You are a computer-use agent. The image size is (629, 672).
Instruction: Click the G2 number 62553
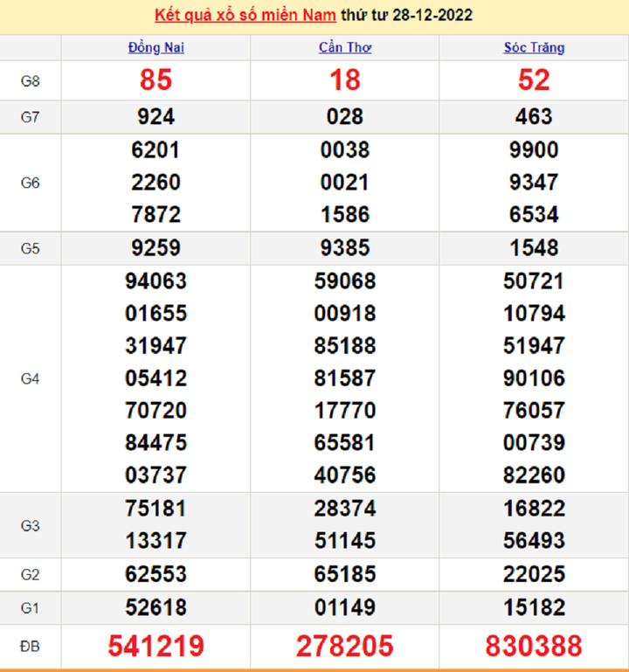coord(156,574)
